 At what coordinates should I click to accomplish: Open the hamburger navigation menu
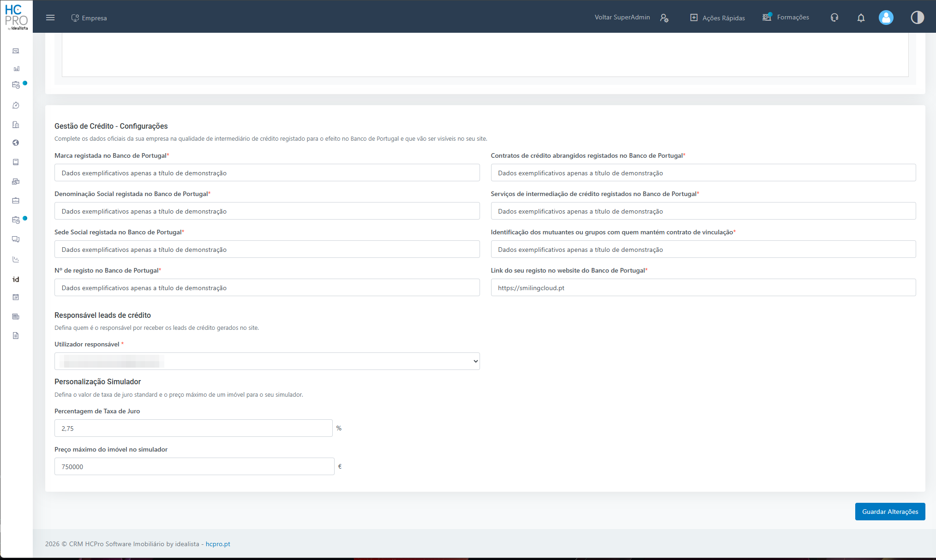coord(50,17)
